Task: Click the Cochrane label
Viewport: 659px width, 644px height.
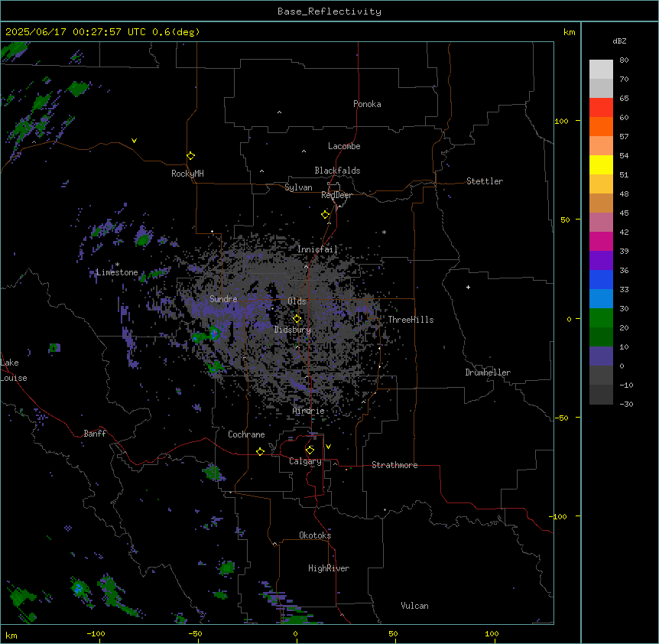Action: click(x=246, y=434)
